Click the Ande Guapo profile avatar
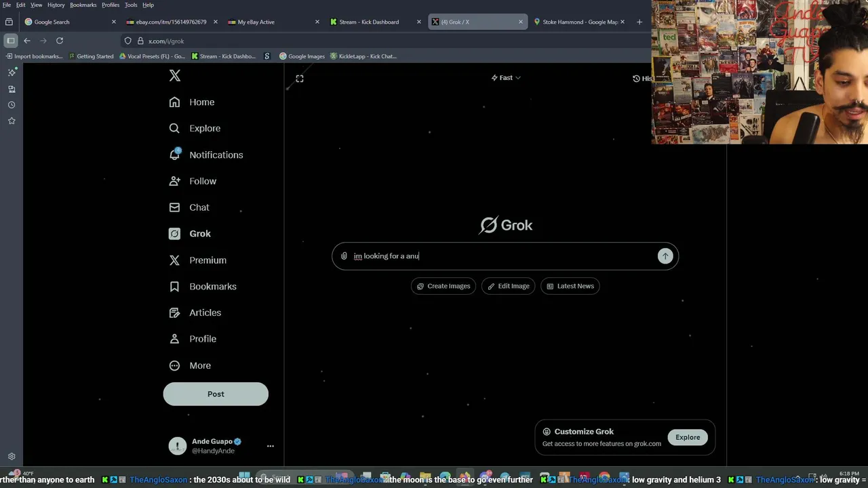868x488 pixels. point(177,445)
